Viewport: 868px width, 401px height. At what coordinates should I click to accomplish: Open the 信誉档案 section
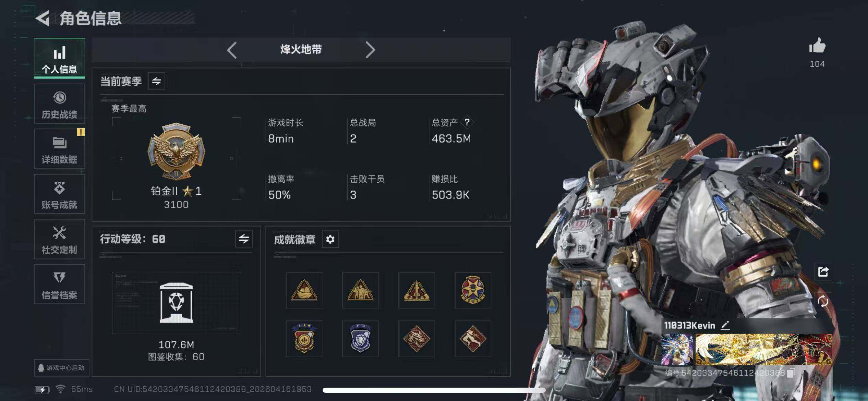(x=60, y=284)
